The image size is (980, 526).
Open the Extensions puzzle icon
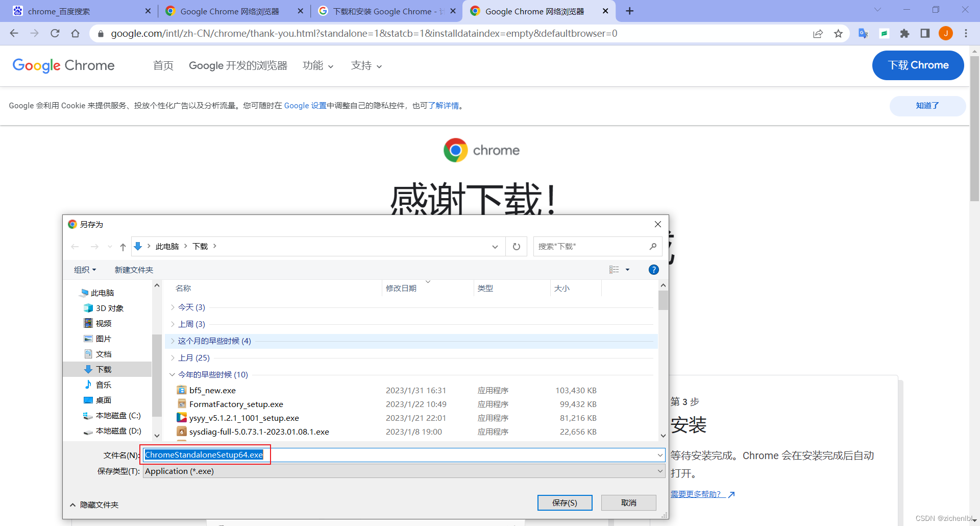click(904, 33)
